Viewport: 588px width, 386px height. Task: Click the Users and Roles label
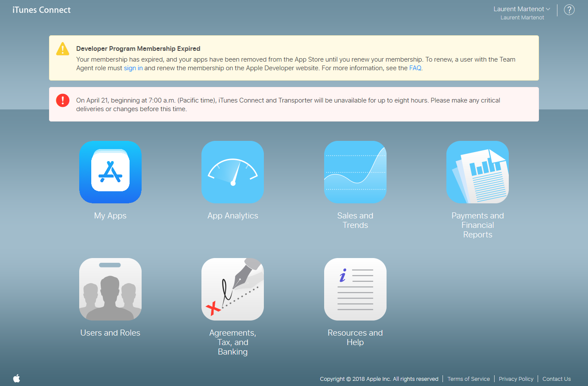click(x=110, y=333)
